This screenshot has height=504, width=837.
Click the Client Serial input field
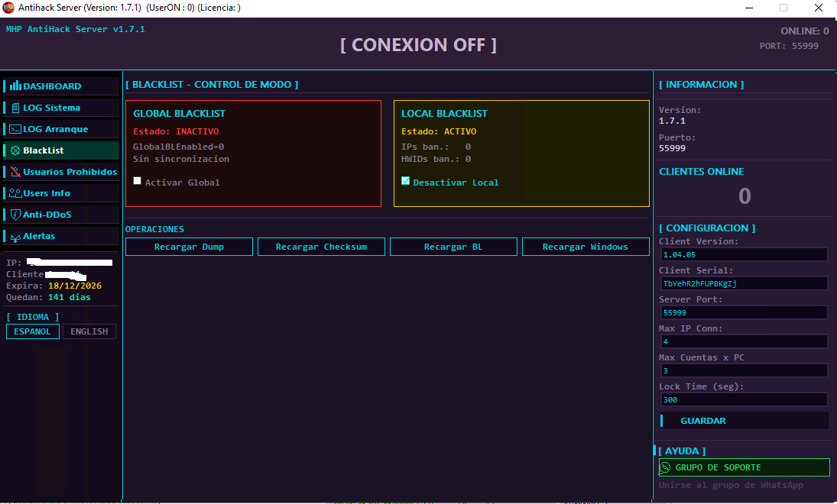coord(744,284)
